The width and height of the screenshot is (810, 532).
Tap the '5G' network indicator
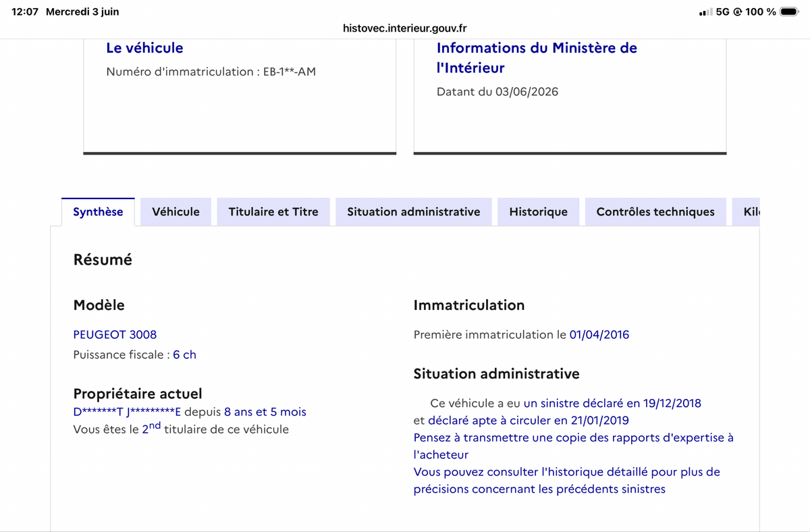click(x=724, y=12)
